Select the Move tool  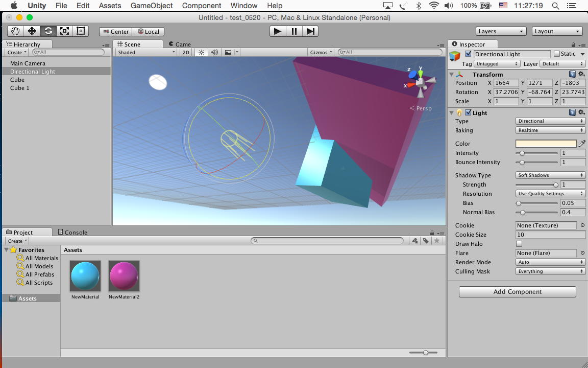tap(32, 31)
